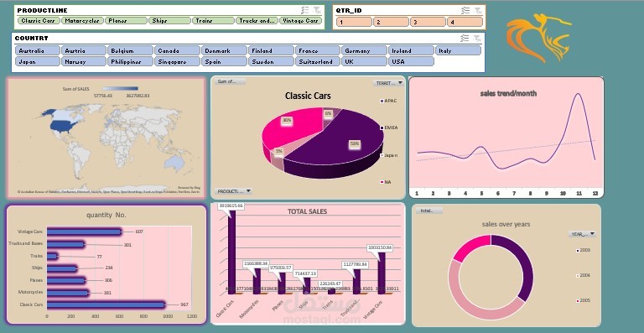
Task: Select 2005 legend entry on donut chart
Action: [584, 300]
